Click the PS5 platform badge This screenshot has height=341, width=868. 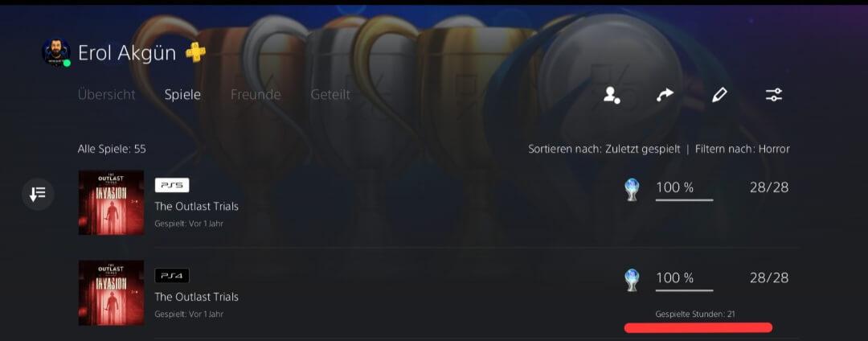[172, 185]
